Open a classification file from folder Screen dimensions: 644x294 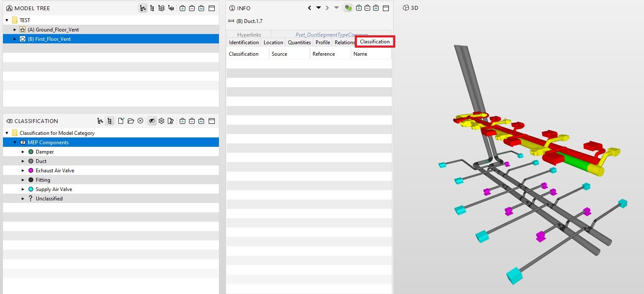coord(131,121)
